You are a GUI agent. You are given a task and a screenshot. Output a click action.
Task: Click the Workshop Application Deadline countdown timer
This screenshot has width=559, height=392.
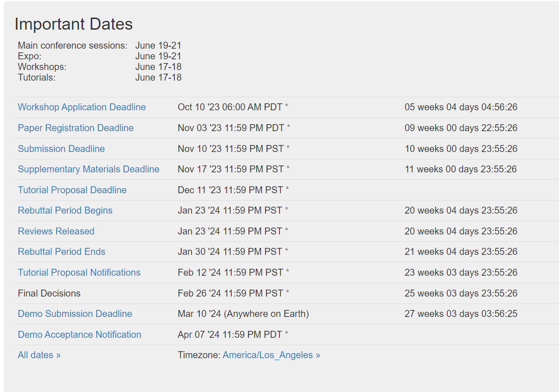tap(461, 107)
